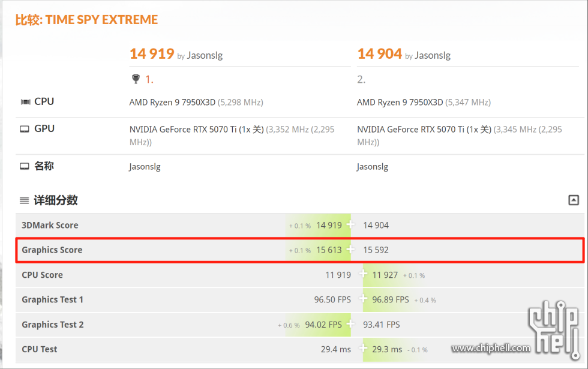The width and height of the screenshot is (588, 369).
Task: Open Jasonslg profile beside 14 919
Action: coord(205,55)
